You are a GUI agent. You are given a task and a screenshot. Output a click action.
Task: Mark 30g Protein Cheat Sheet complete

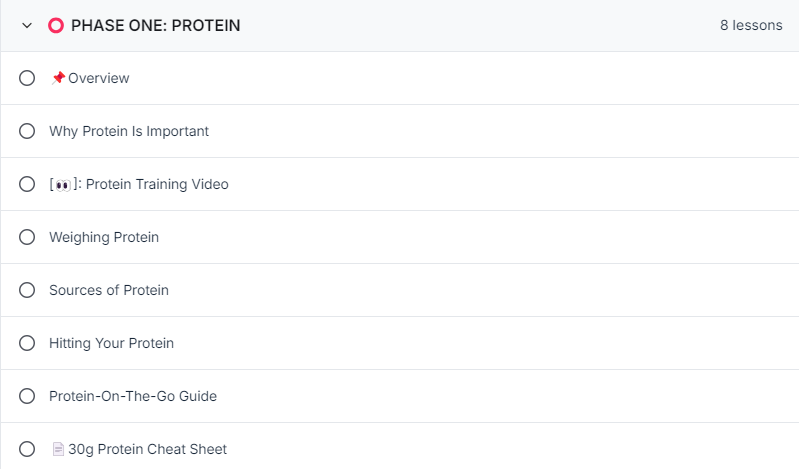click(x=27, y=449)
